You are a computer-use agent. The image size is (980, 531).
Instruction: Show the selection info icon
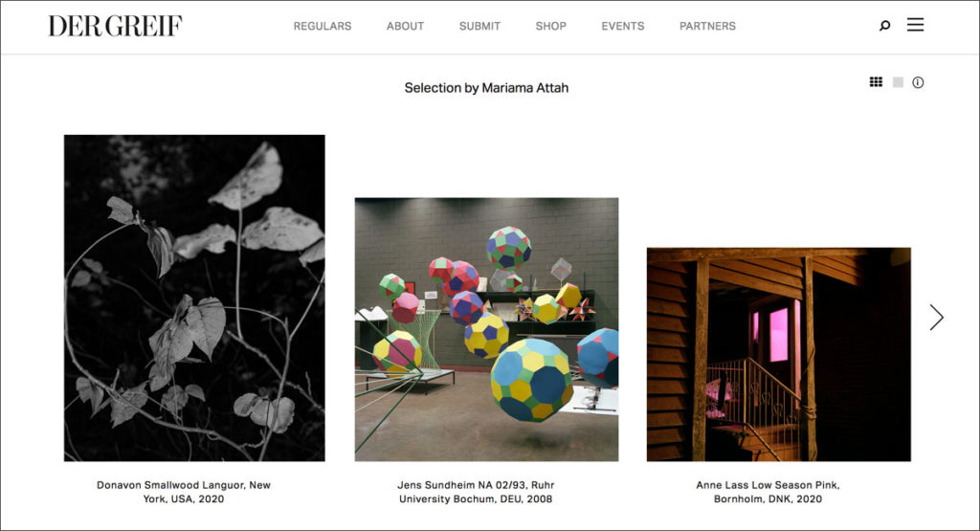tap(918, 82)
